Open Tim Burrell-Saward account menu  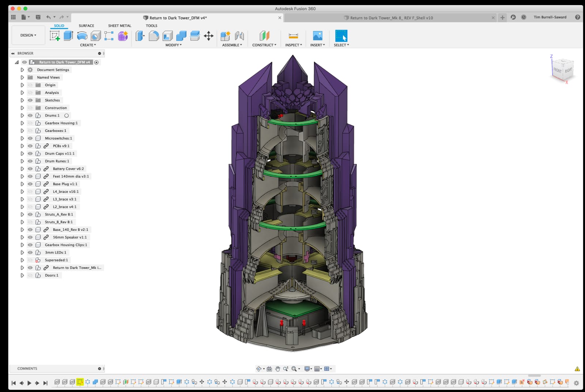pos(550,17)
